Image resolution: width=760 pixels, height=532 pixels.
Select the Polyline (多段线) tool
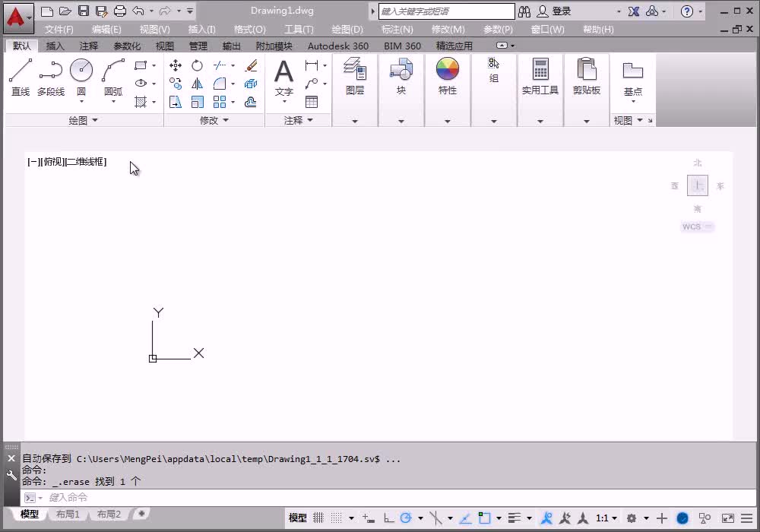(x=51, y=78)
